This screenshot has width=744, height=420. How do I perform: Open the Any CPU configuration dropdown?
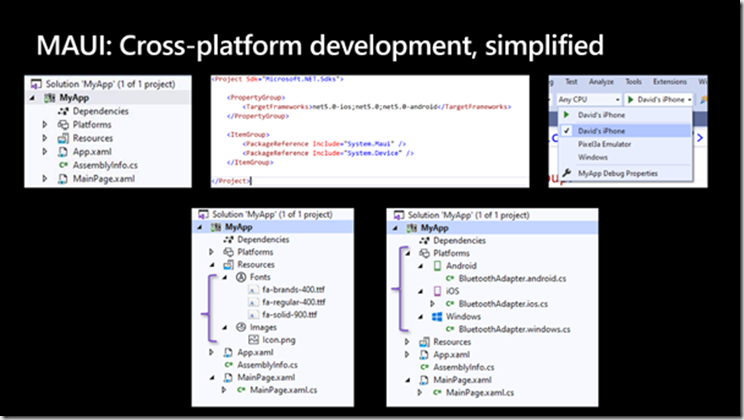click(x=589, y=100)
